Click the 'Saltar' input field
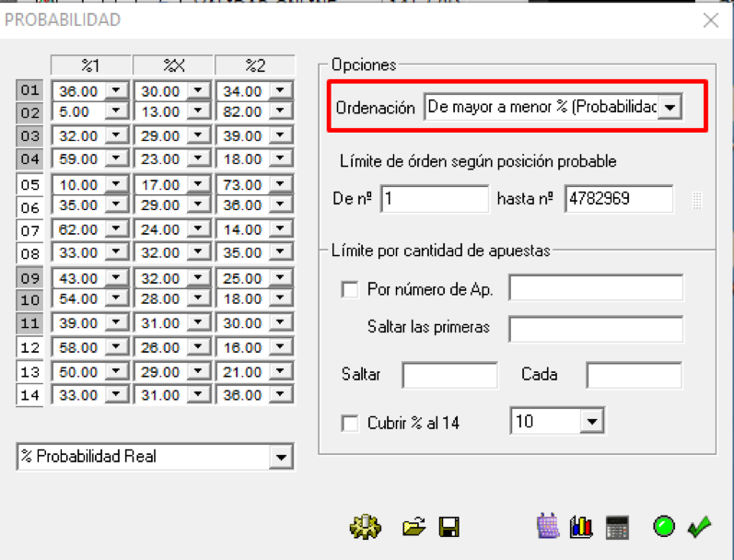734x560 pixels. point(449,376)
